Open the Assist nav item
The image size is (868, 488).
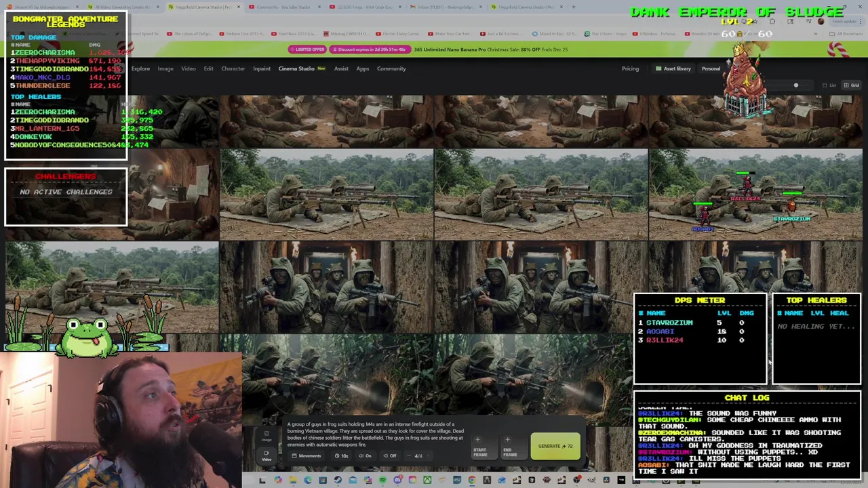coord(341,68)
